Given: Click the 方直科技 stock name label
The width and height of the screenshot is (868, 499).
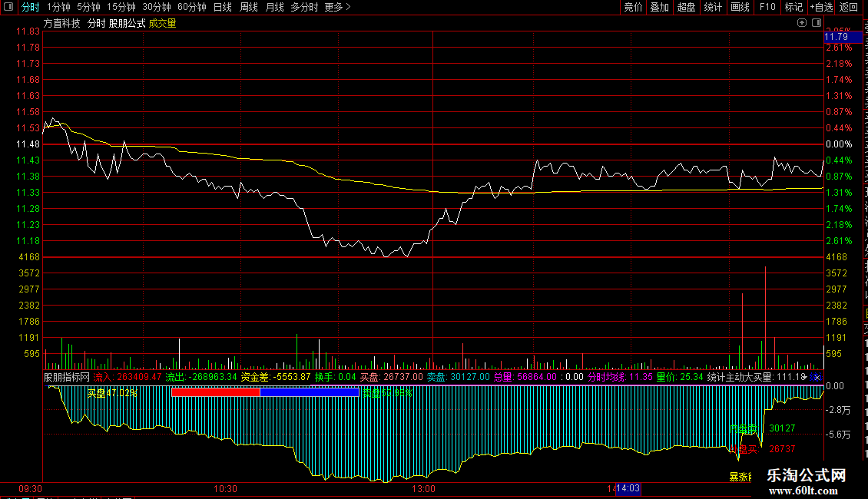Looking at the screenshot, I should click(x=62, y=23).
